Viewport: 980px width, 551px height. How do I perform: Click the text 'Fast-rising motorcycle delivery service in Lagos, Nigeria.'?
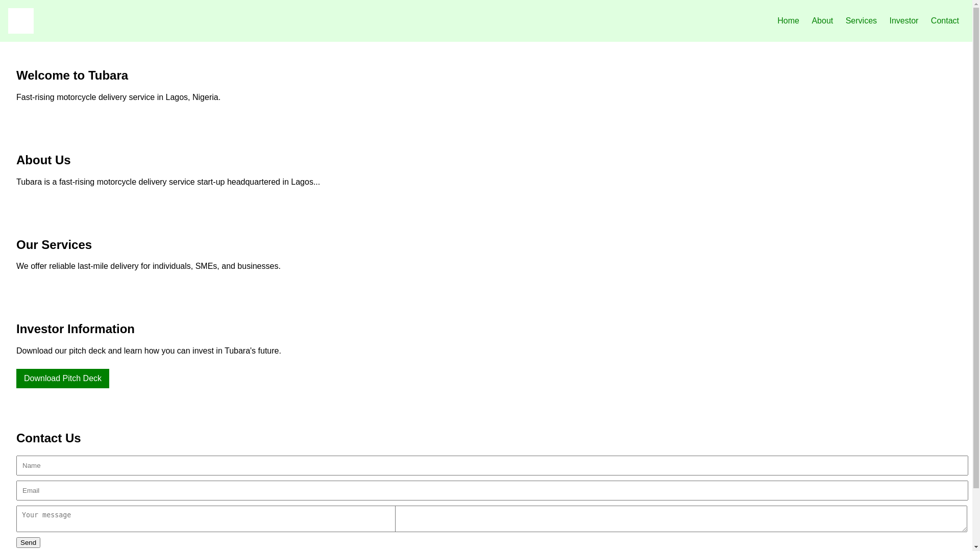118,97
